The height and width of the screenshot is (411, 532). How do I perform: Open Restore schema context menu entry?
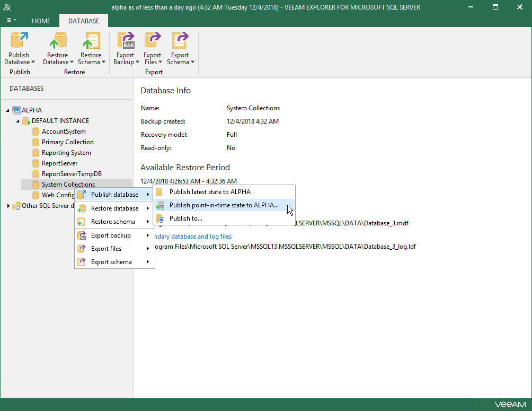[114, 222]
